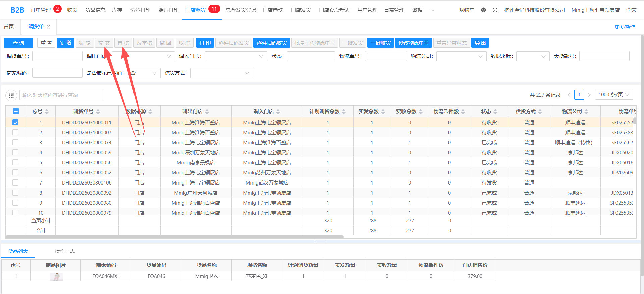
Task: Switch to the 操作日志 tab
Action: coord(65,251)
